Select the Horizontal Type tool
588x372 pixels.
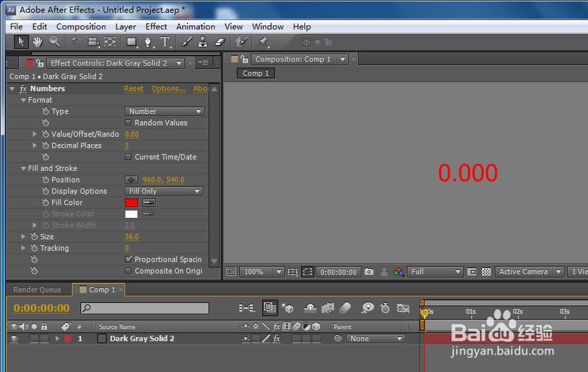click(166, 42)
